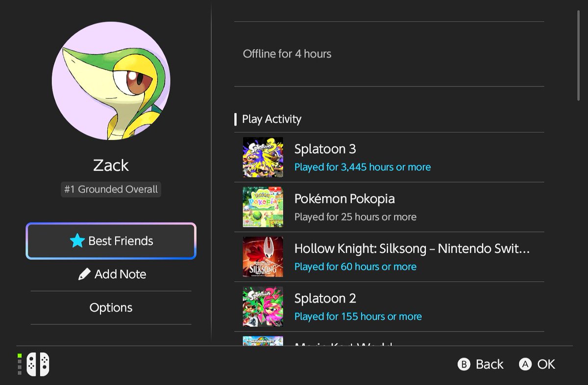Confirm with the OK label

click(x=546, y=364)
